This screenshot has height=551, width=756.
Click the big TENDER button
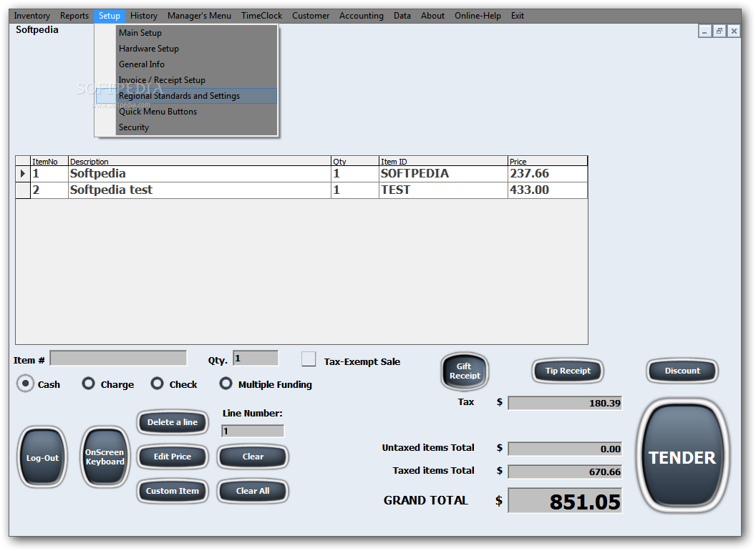point(682,457)
